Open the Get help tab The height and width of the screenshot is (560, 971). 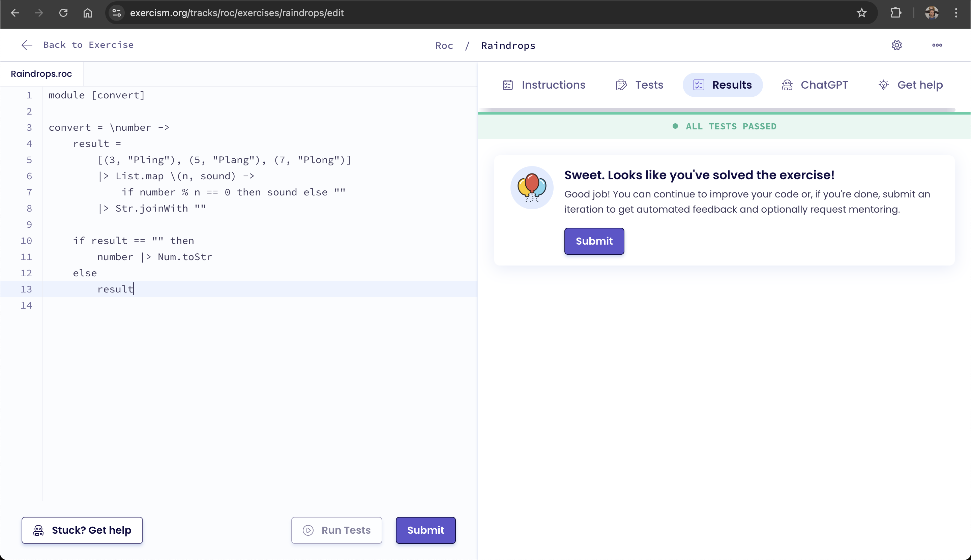(910, 85)
